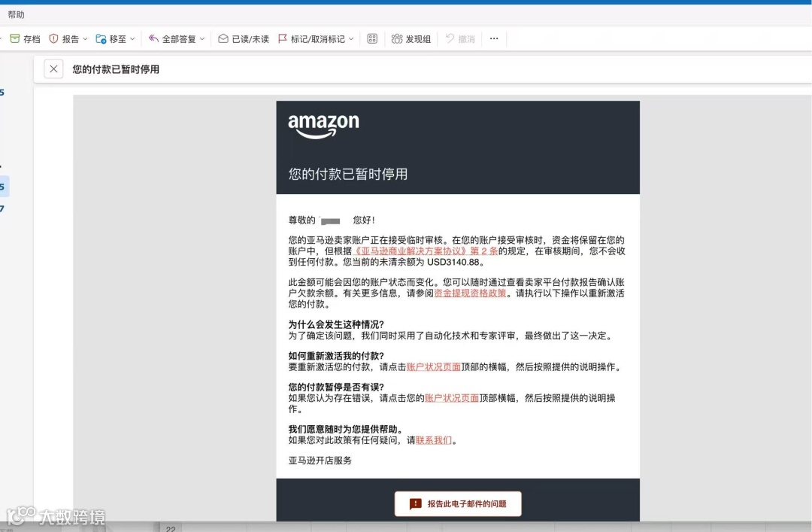Screen dimensions: 812x532
Task: Click the apps grid icon in toolbar
Action: (372, 39)
